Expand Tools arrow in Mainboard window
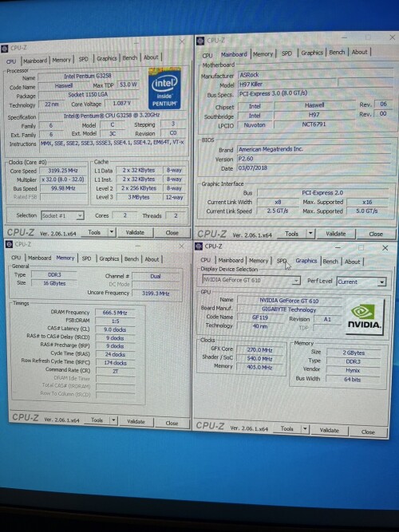Viewport: 399px width, 532px height. 310,234
